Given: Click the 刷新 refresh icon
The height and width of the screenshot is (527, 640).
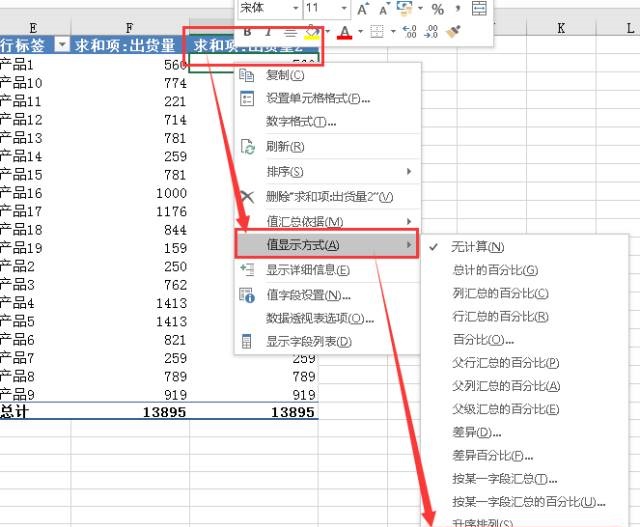Looking at the screenshot, I should tap(247, 147).
